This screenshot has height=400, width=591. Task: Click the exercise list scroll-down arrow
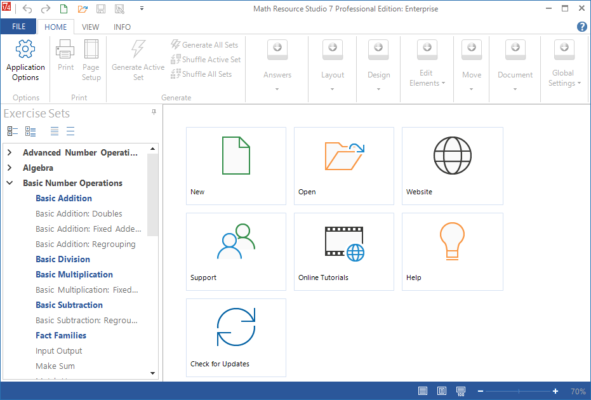pyautogui.click(x=153, y=373)
